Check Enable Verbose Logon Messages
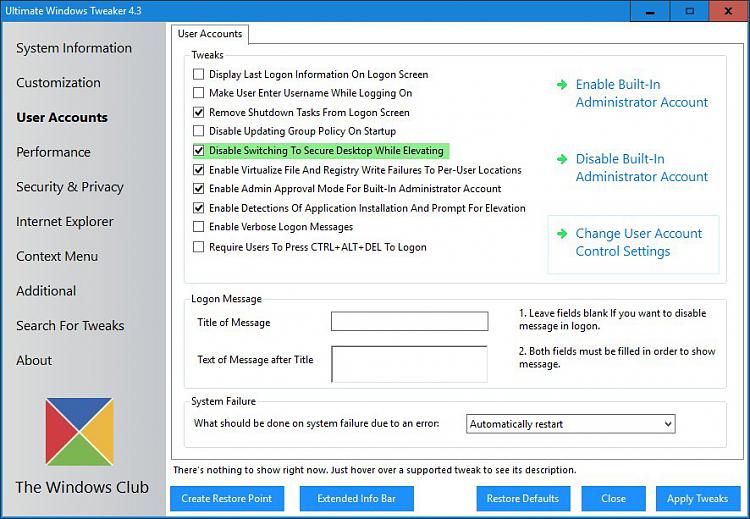Viewport: 750px width, 519px height. point(199,227)
